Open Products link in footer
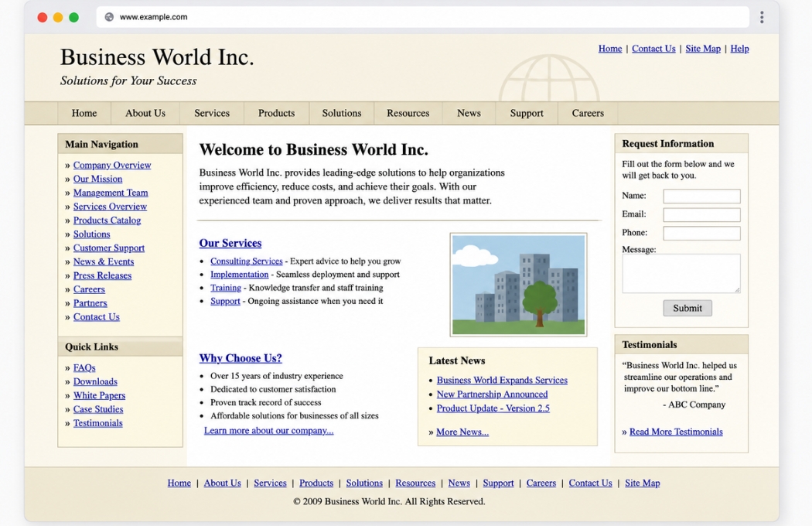The width and height of the screenshot is (812, 526). click(316, 483)
